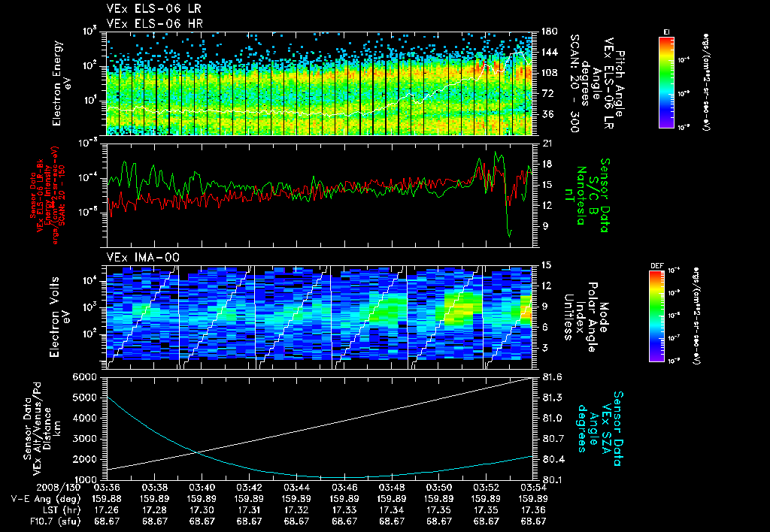Click the '3000' distance tick label
Image resolution: width=770 pixels, height=532 pixels.
click(84, 439)
